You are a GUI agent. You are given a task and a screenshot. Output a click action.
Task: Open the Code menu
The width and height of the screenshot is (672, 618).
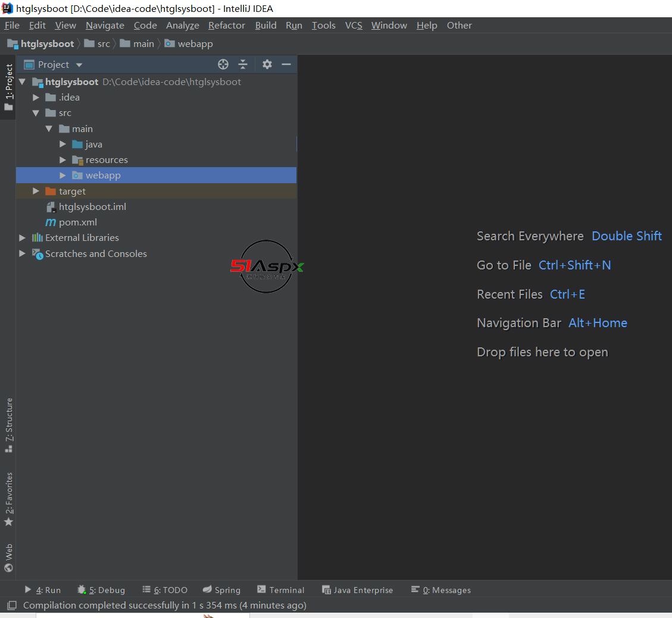click(x=145, y=25)
